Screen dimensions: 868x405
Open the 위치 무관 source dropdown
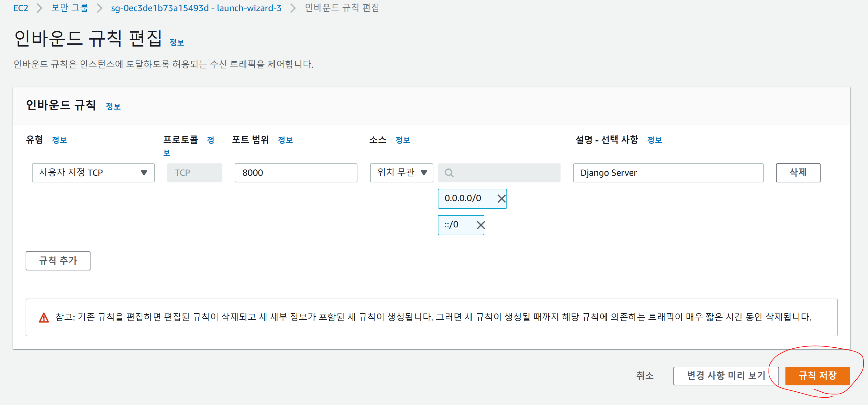point(401,173)
